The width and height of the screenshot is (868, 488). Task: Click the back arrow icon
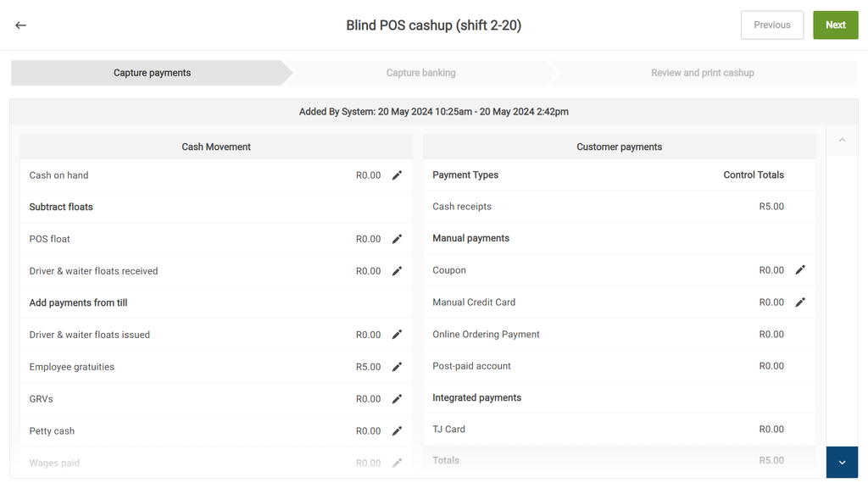(x=21, y=25)
